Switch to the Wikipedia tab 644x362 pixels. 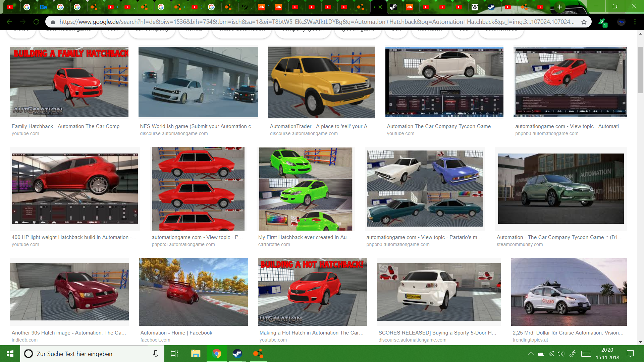click(x=475, y=7)
